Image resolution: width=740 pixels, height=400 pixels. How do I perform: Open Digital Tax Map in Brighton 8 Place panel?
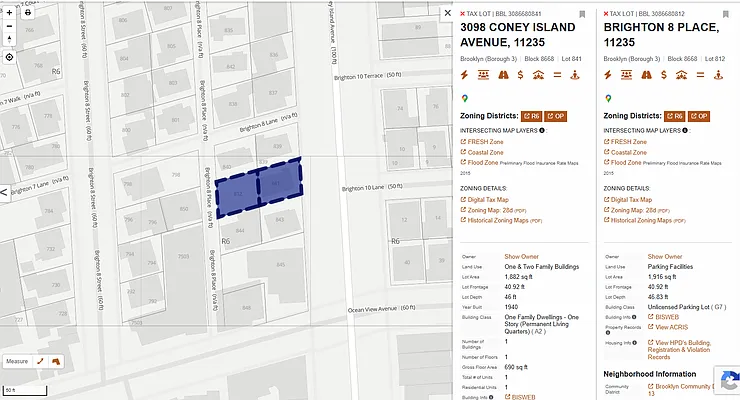pyautogui.click(x=628, y=200)
